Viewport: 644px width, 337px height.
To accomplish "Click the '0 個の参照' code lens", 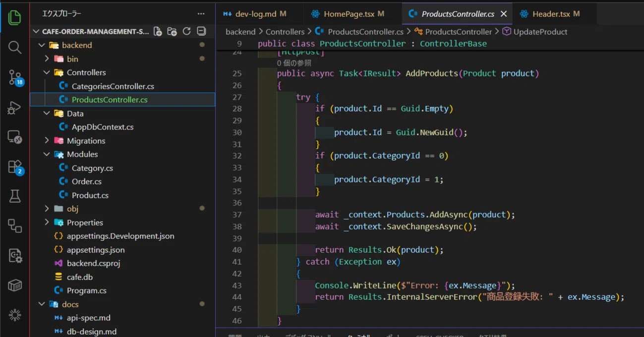I will tap(294, 63).
